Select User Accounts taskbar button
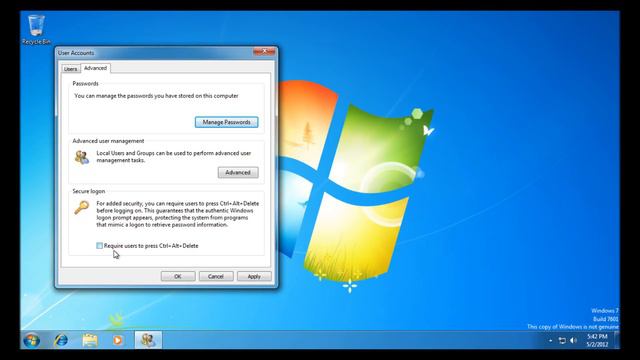640x360 pixels. 148,340
